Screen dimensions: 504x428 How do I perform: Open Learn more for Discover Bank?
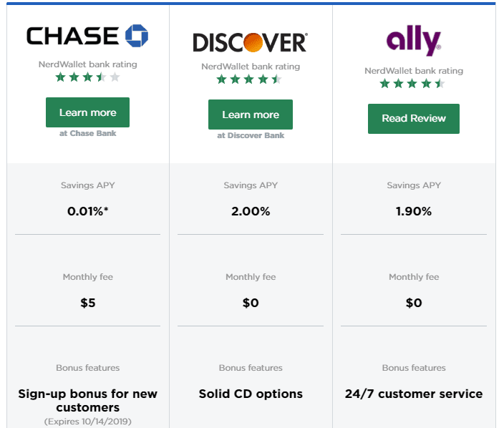tap(251, 115)
